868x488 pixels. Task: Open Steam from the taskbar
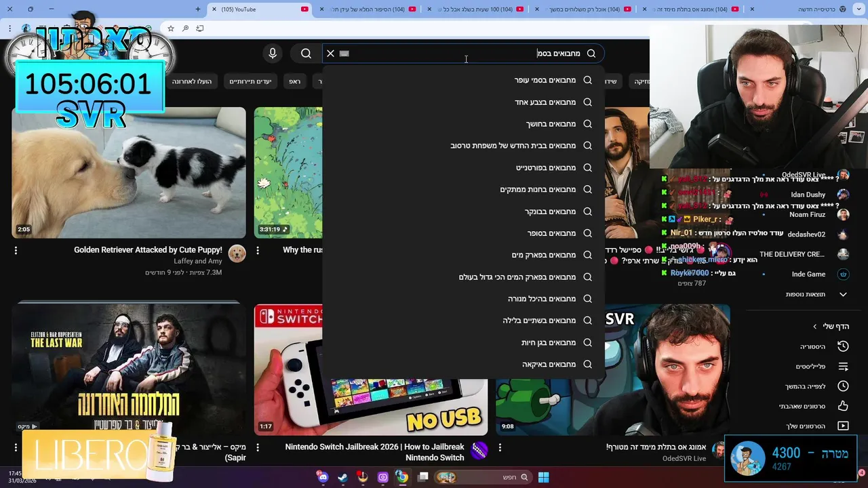343,477
